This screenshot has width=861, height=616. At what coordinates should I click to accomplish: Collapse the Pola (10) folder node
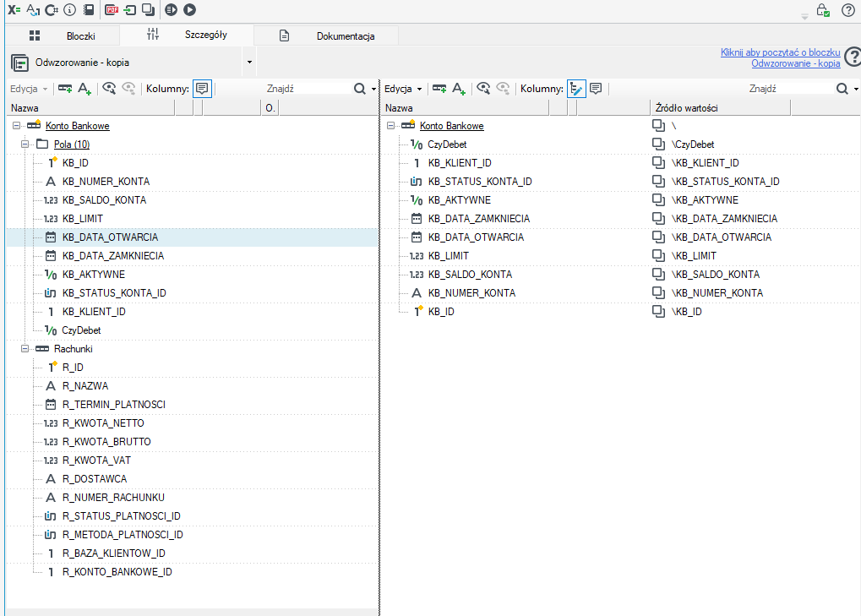click(25, 144)
